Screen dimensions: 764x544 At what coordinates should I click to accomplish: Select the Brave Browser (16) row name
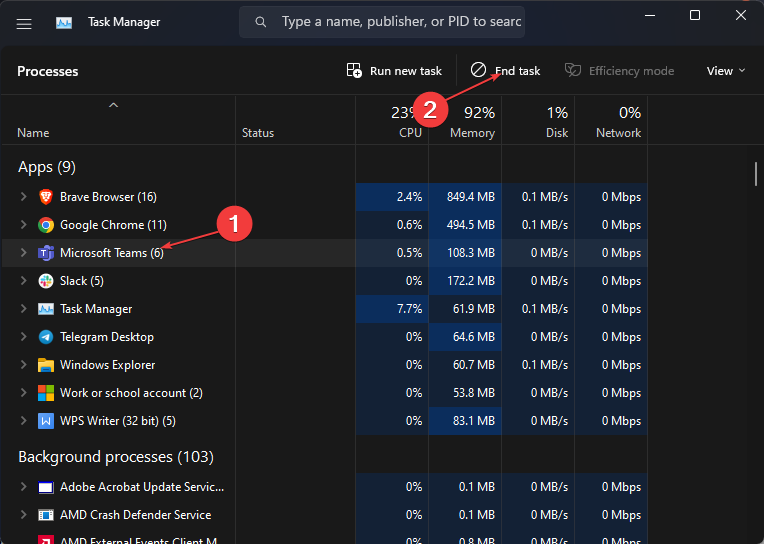click(x=108, y=197)
